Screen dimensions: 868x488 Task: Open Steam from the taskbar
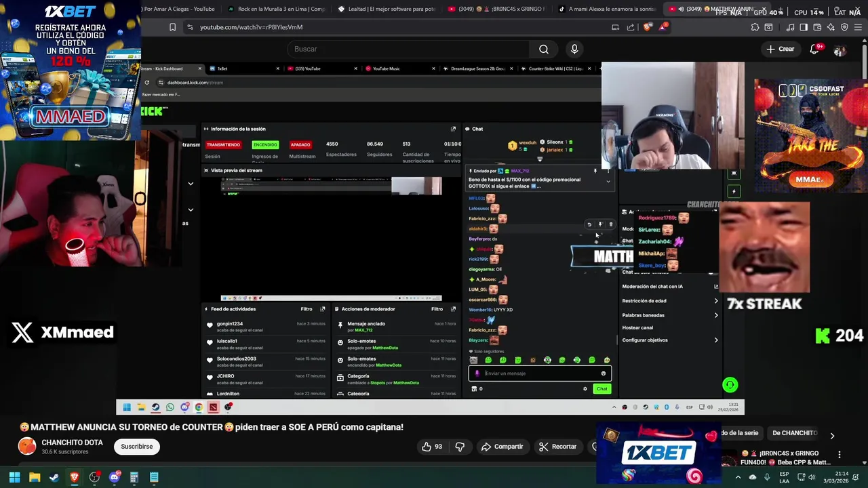pos(54,478)
